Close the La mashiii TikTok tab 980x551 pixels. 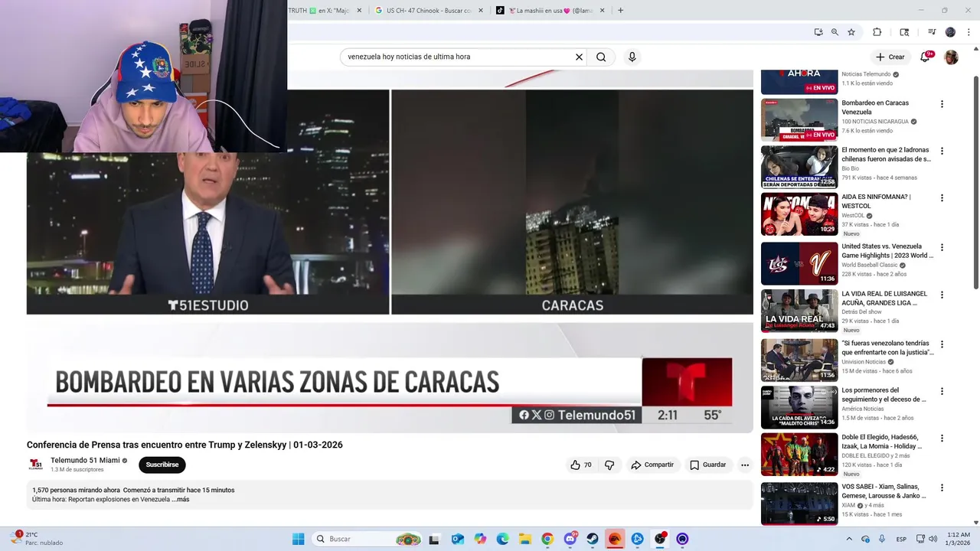tap(603, 11)
